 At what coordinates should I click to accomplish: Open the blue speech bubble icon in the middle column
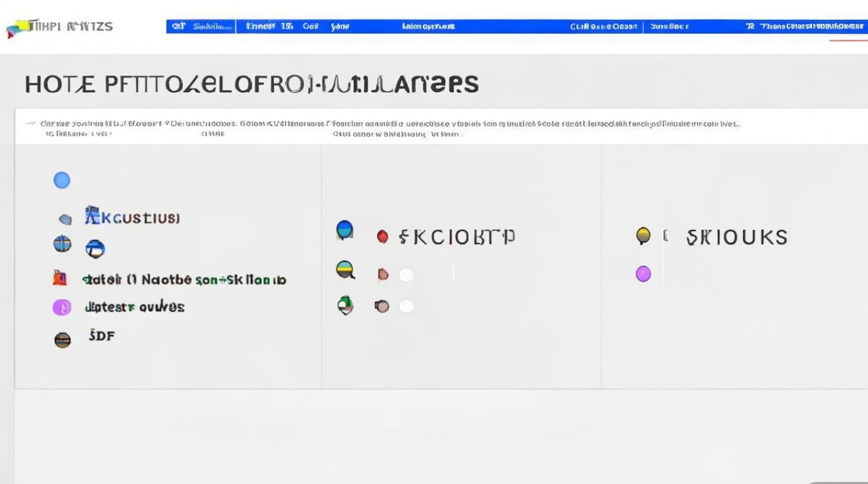345,230
